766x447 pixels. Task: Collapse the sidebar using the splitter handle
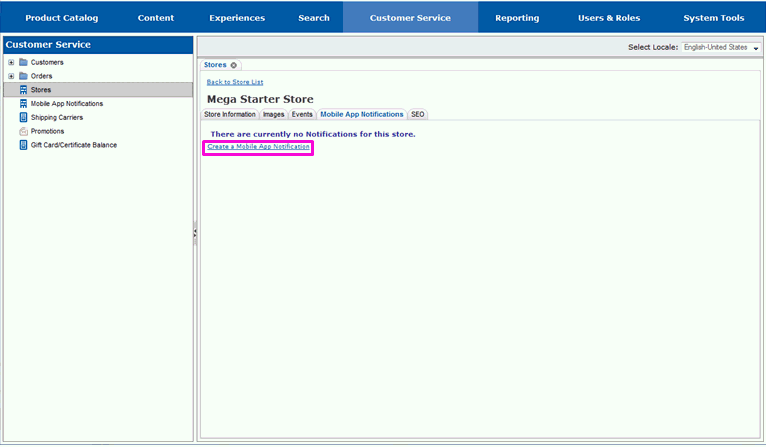[195, 234]
